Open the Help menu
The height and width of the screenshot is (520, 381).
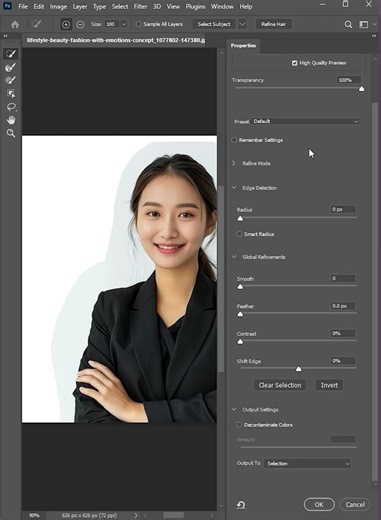click(246, 6)
